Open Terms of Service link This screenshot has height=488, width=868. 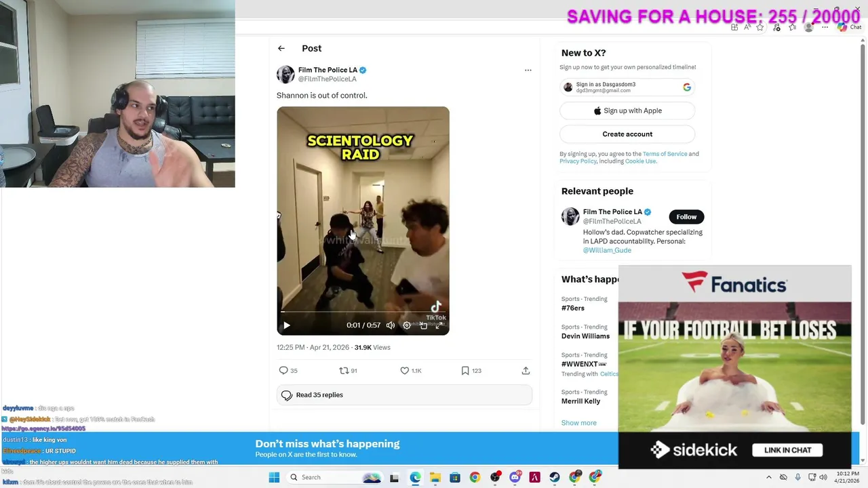(665, 154)
